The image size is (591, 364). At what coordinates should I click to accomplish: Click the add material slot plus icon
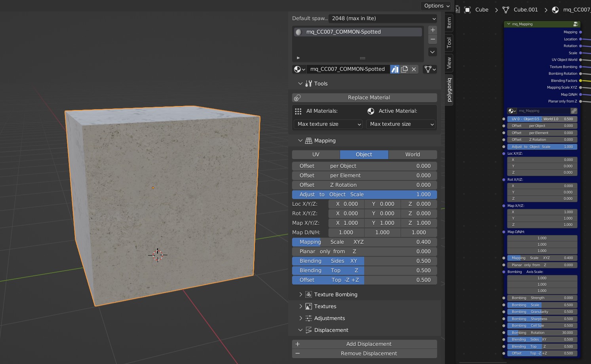(433, 30)
